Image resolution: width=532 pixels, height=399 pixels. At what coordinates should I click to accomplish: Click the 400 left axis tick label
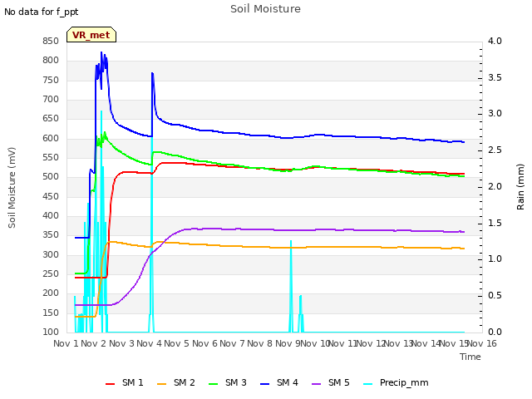(x=51, y=216)
